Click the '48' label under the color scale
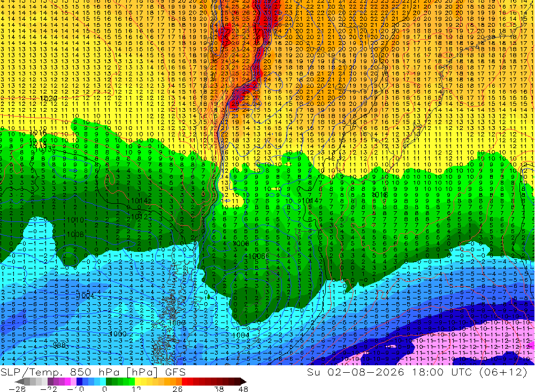 [x=243, y=389]
